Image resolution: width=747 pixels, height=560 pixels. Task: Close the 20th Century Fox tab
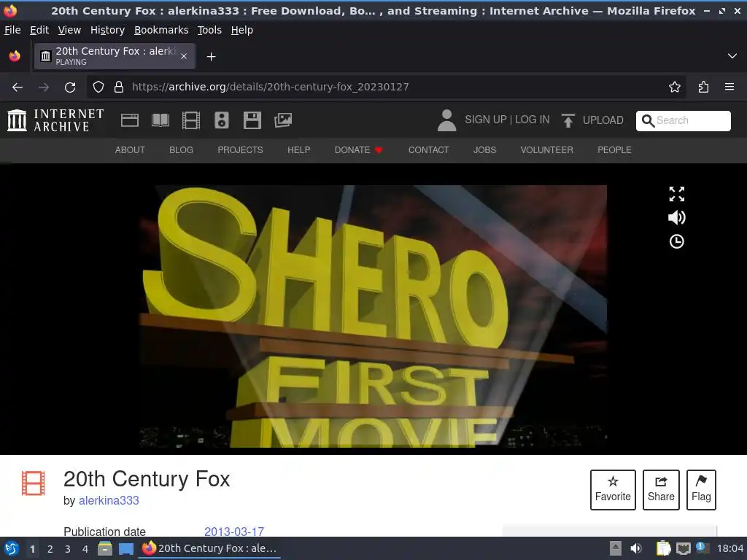pyautogui.click(x=183, y=56)
